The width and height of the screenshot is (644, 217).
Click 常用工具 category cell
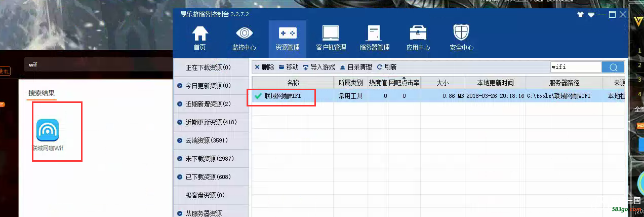point(351,95)
